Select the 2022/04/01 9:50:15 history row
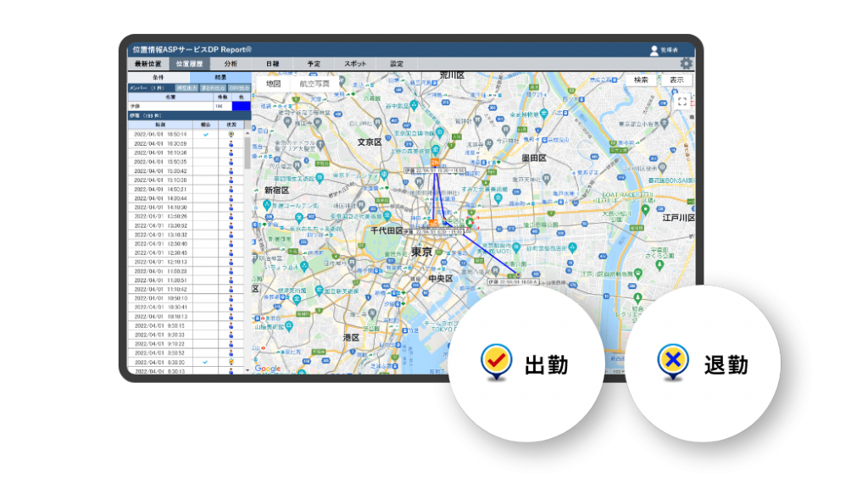The width and height of the screenshot is (868, 477). (186, 326)
